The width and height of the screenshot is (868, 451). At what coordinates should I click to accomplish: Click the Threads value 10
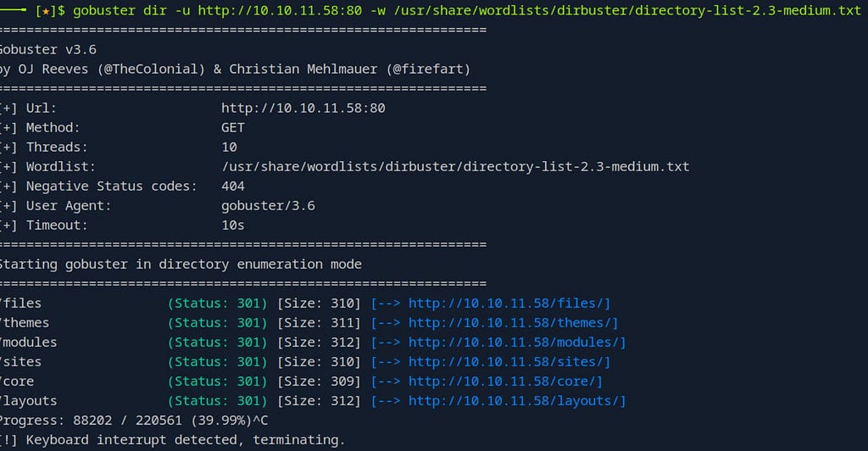click(229, 148)
